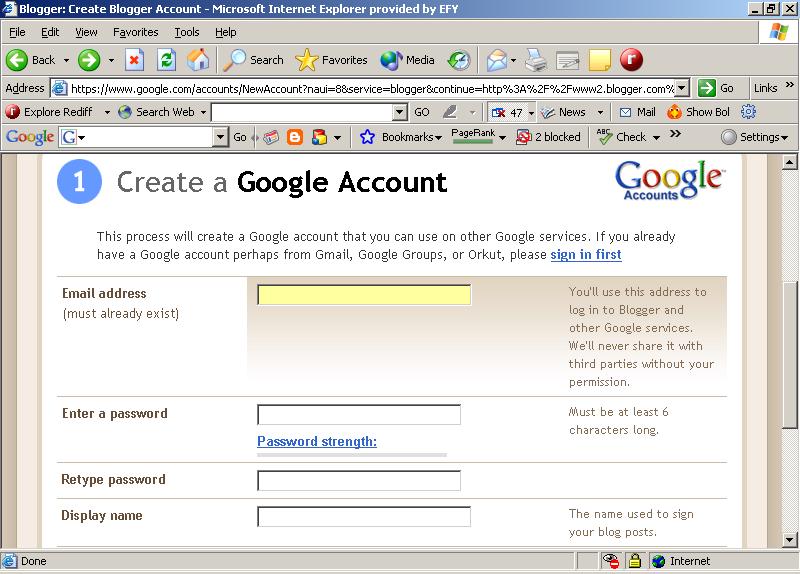Expand the Bookmarks dropdown menu
The height and width of the screenshot is (574, 800).
point(438,137)
